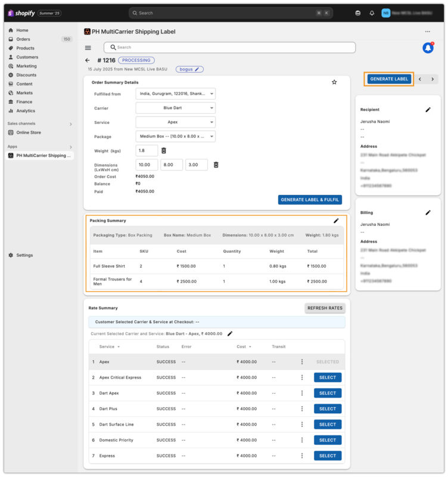The image size is (448, 477).
Task: Open the Package dropdown showing Medium Box
Action: (175, 137)
